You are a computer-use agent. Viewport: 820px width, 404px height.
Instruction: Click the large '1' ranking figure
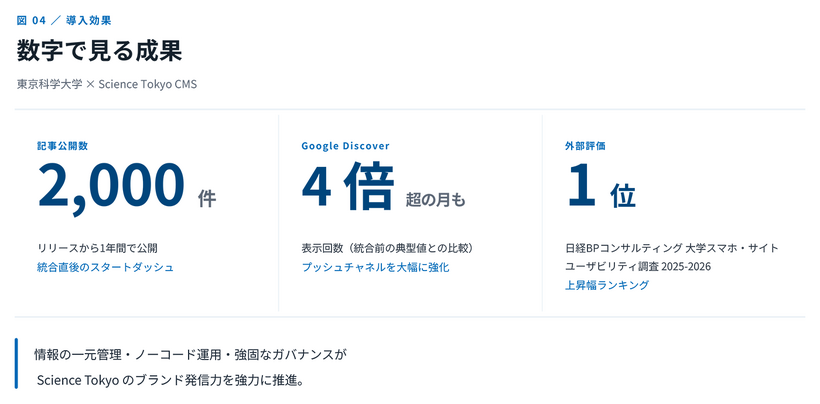click(x=582, y=185)
